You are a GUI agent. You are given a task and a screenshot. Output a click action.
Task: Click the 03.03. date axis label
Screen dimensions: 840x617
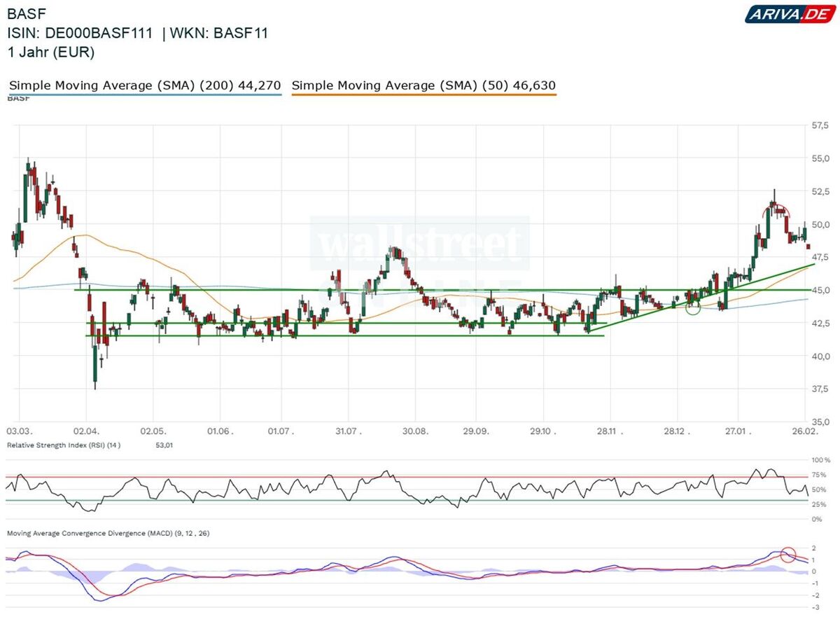click(x=19, y=432)
